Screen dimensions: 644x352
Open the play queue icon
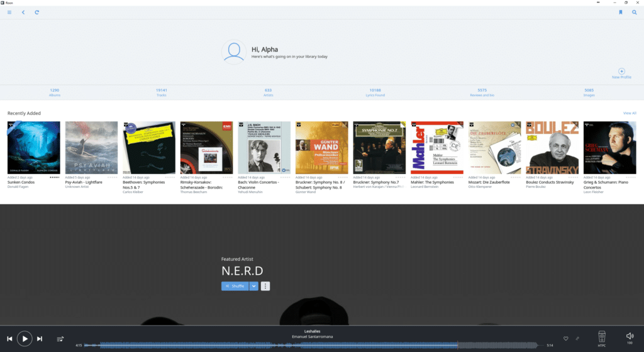pos(60,338)
